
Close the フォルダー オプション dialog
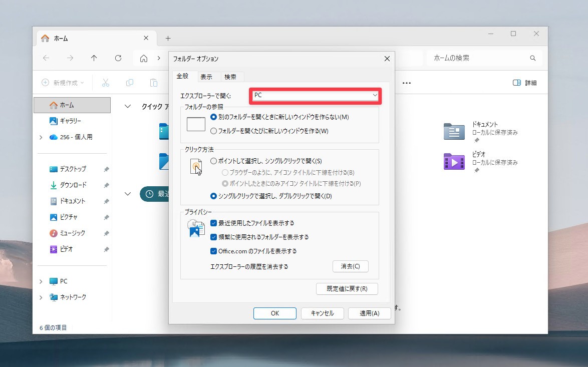click(x=387, y=59)
